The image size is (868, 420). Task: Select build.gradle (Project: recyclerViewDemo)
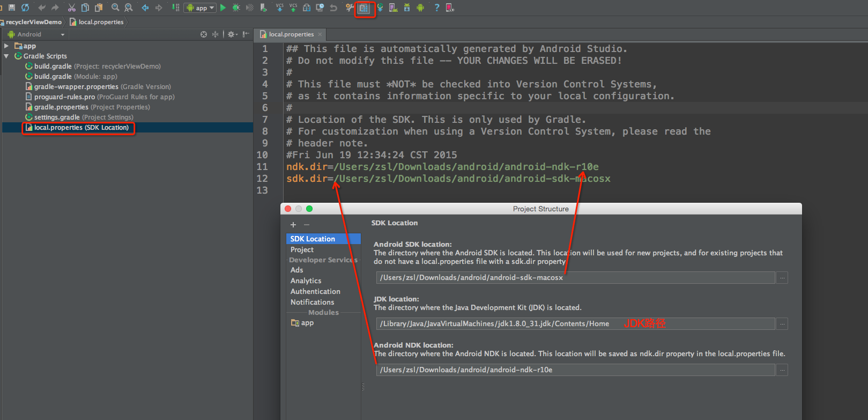click(x=93, y=67)
